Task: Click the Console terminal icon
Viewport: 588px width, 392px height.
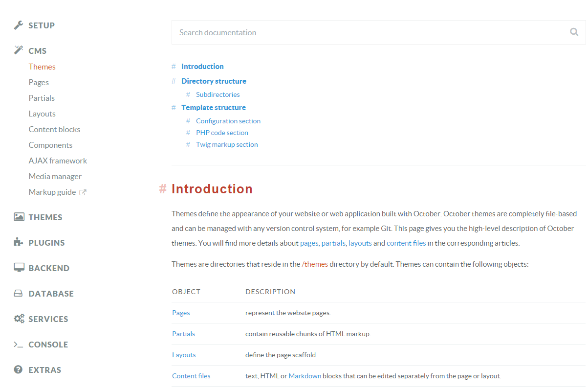Action: [x=19, y=344]
